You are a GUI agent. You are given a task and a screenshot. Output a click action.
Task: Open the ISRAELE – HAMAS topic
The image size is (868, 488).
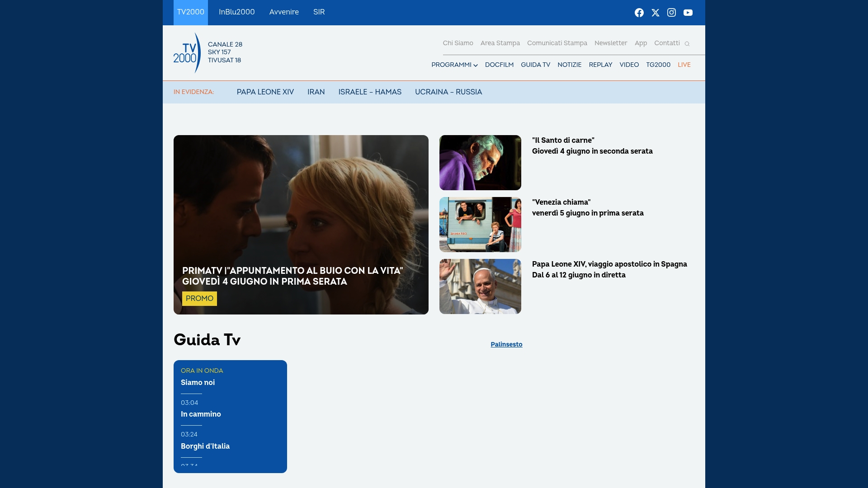click(x=370, y=92)
